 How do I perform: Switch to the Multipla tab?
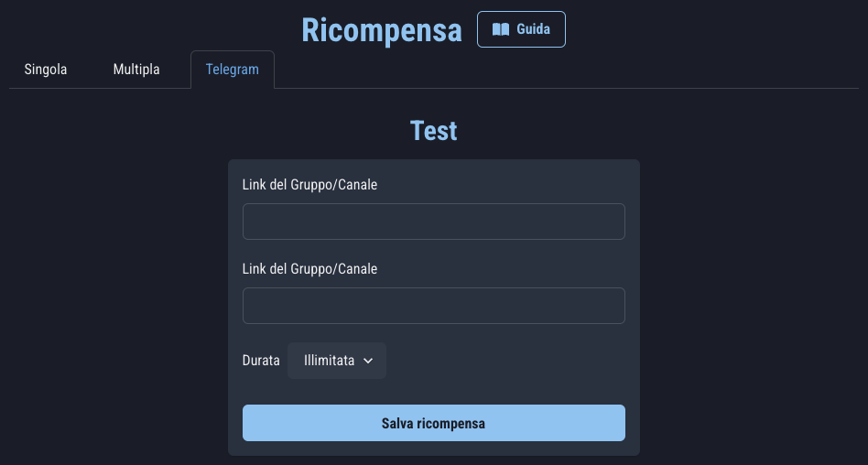[136, 70]
